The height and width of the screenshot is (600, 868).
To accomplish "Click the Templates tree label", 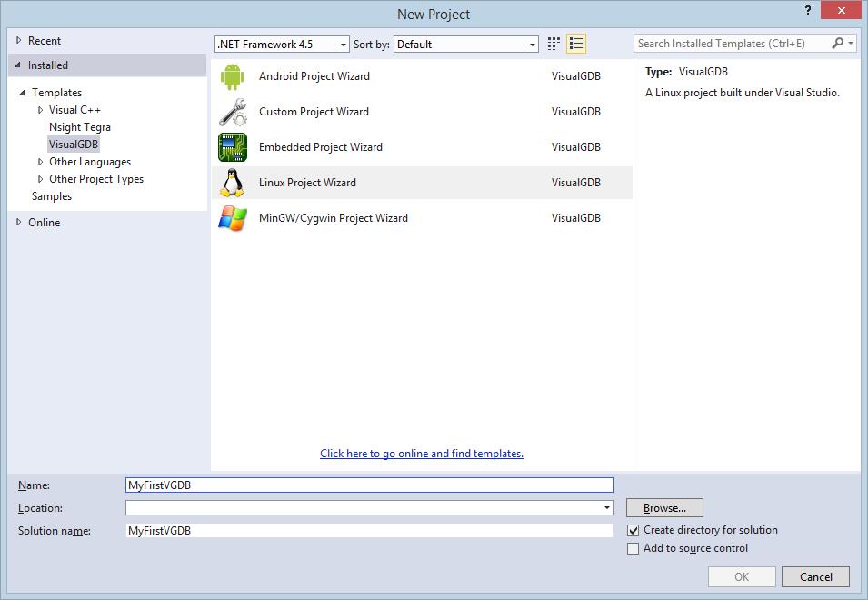I will (x=56, y=93).
